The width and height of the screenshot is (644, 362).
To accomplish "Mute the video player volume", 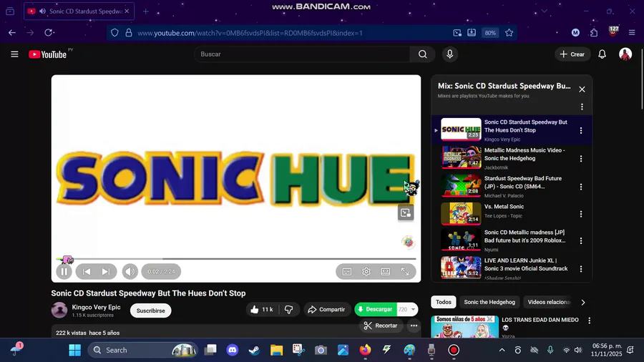I will [x=130, y=272].
